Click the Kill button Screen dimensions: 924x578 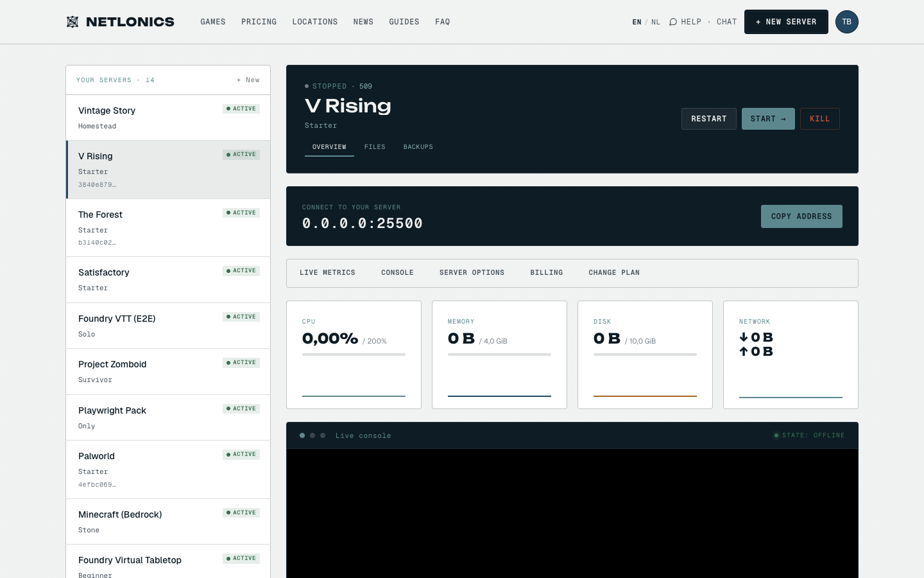coord(820,119)
